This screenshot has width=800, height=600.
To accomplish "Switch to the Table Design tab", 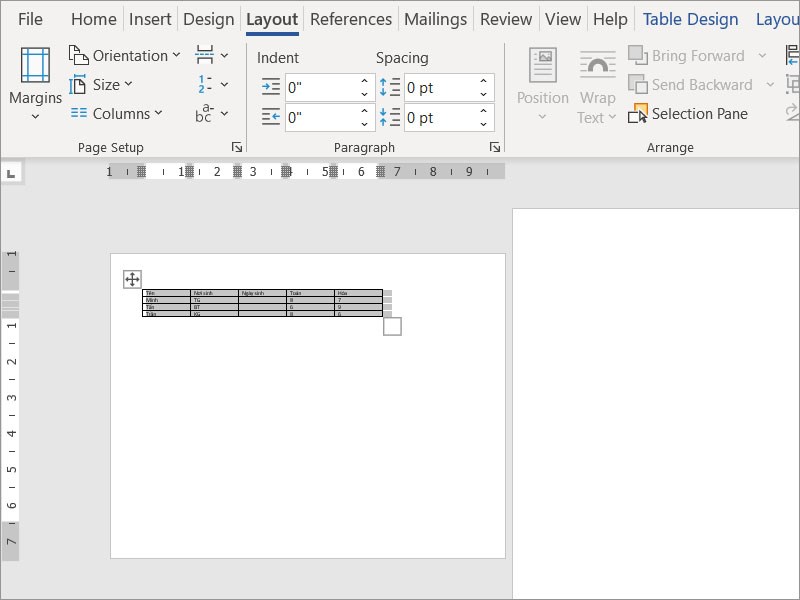I will (x=690, y=19).
